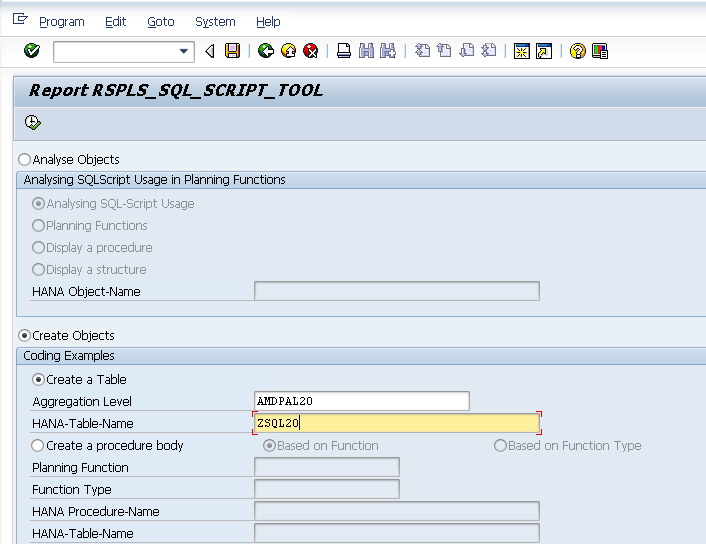Click the Find binoculars icon
The width and height of the screenshot is (706, 545).
(x=366, y=51)
